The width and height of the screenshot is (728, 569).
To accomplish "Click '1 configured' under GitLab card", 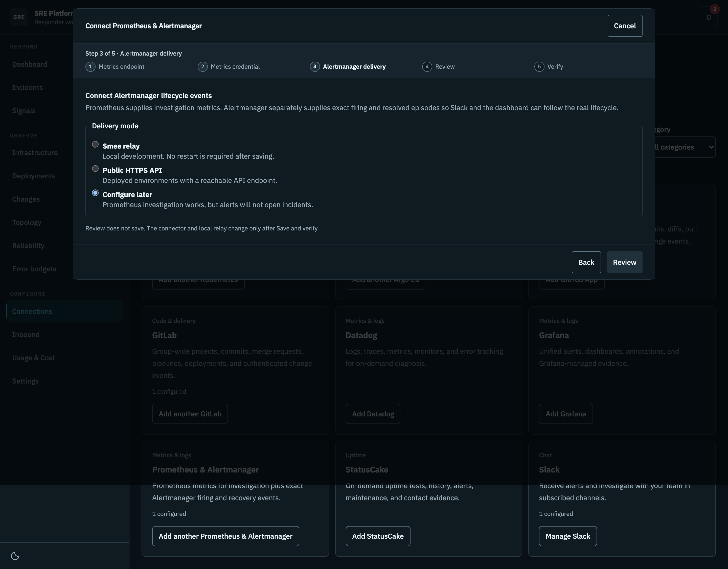I will pos(169,392).
